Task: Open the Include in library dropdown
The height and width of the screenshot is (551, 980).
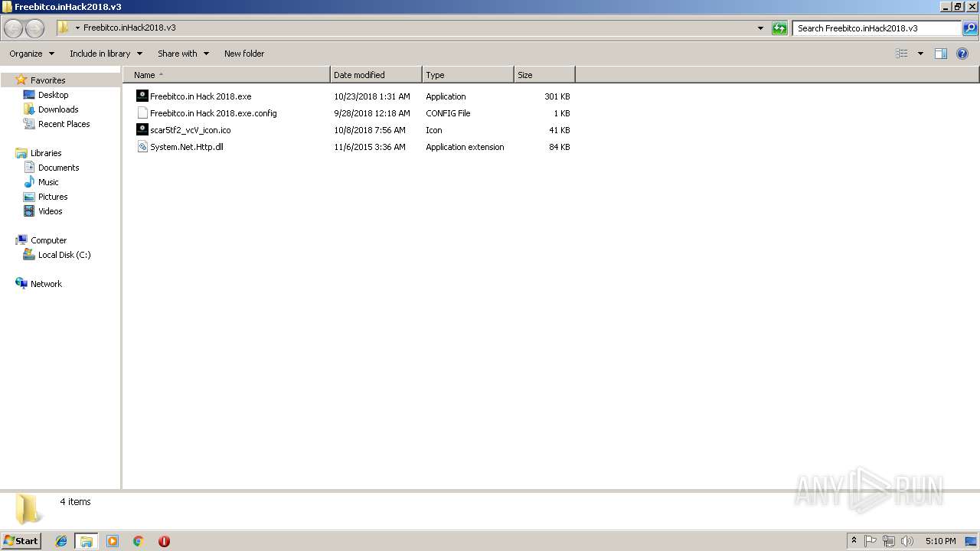Action: pos(106,54)
